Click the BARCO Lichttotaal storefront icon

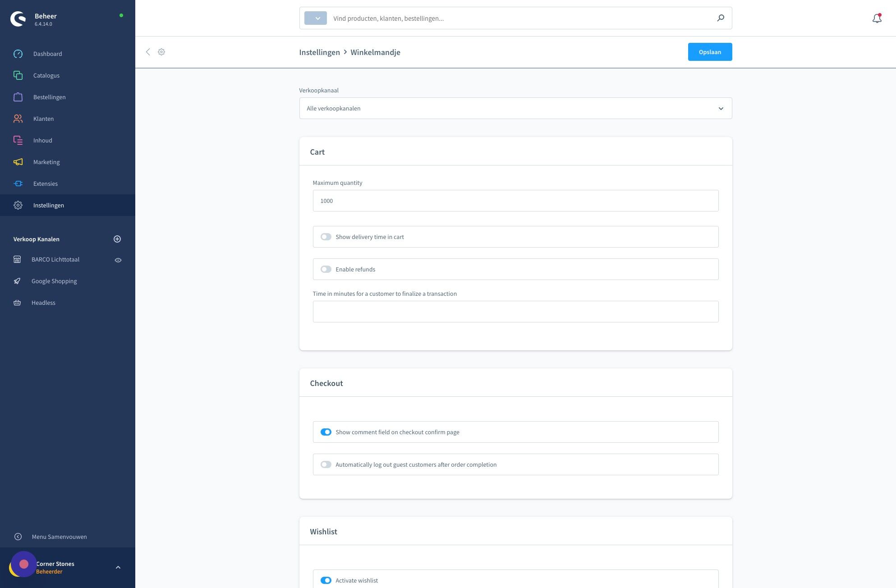[x=17, y=259]
